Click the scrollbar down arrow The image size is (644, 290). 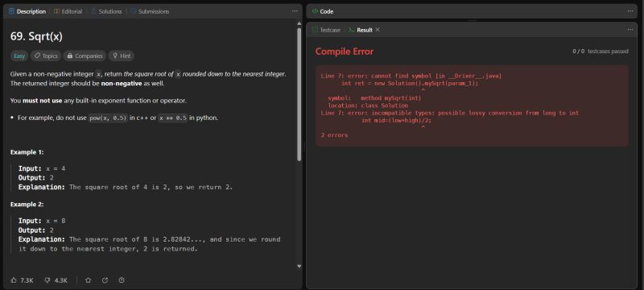299,266
